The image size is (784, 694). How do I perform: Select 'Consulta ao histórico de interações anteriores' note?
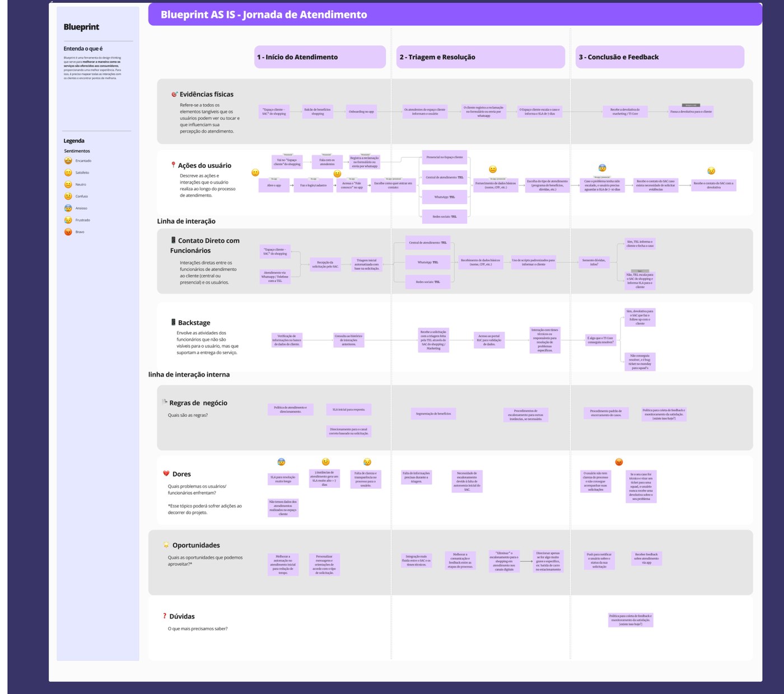pos(349,340)
